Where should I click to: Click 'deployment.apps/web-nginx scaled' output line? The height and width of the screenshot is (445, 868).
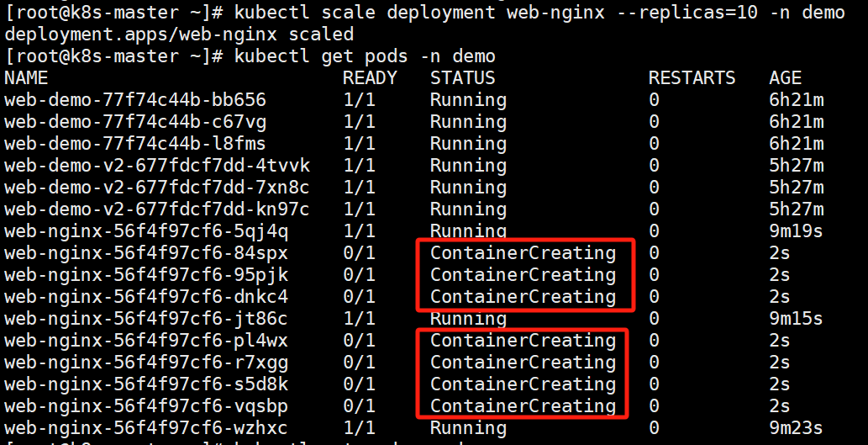pyautogui.click(x=179, y=35)
